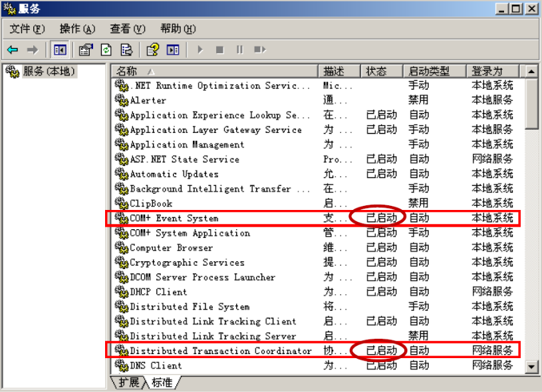
Task: Click the scrollbar up arrow
Action: click(531, 72)
